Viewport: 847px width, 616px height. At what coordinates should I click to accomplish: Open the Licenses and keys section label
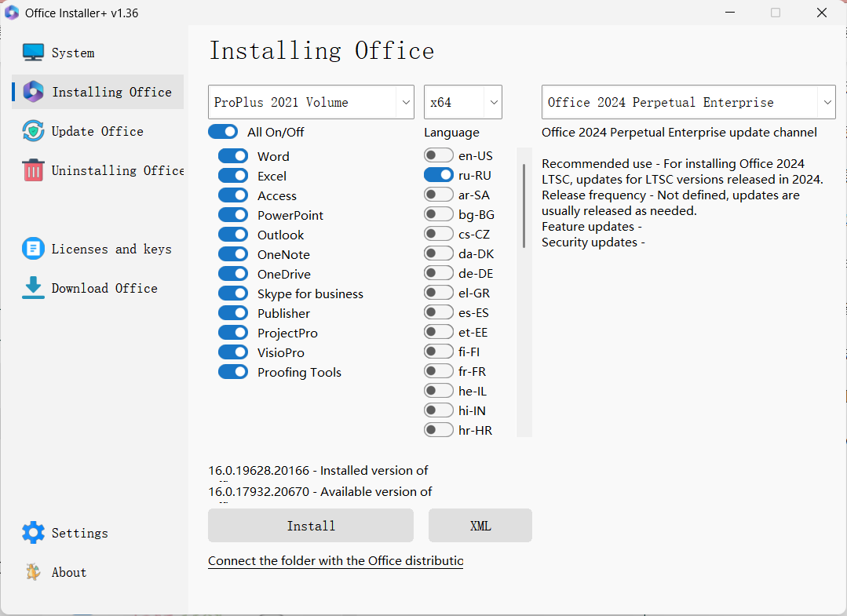[x=111, y=249]
